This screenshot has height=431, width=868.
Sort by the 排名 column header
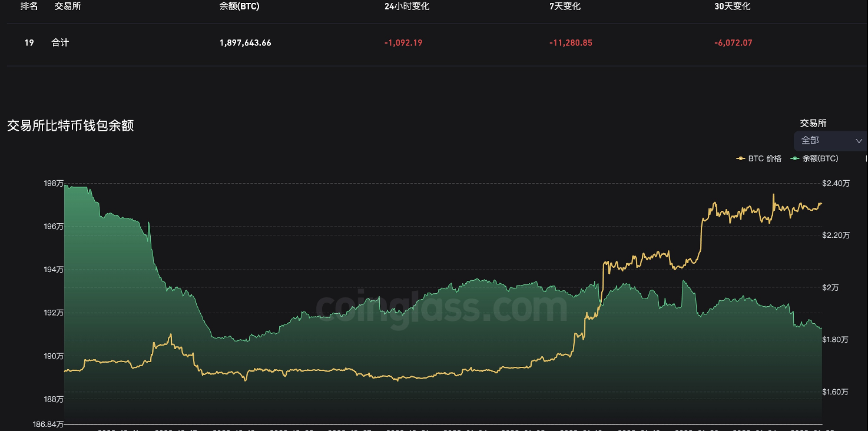(x=29, y=6)
